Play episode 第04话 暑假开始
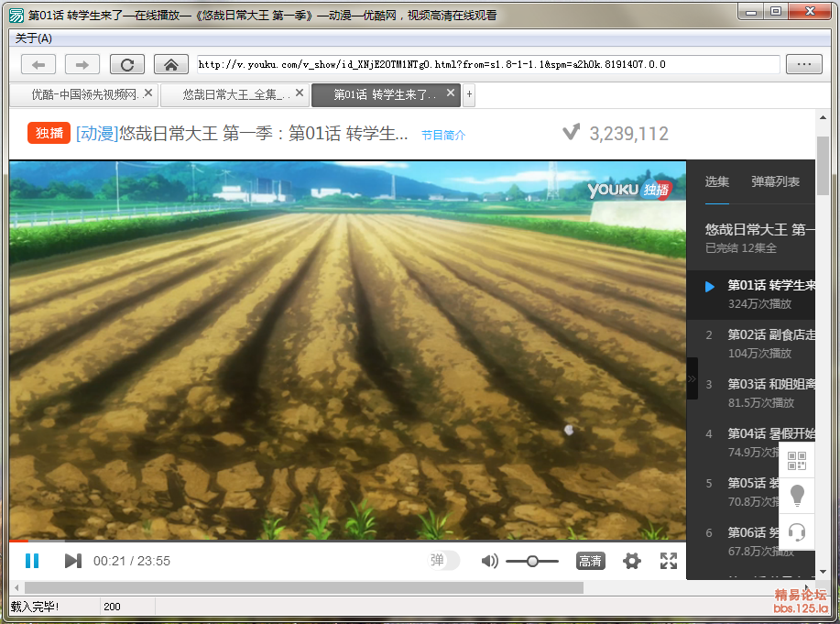Screen dimensions: 840x624 pyautogui.click(x=751, y=443)
